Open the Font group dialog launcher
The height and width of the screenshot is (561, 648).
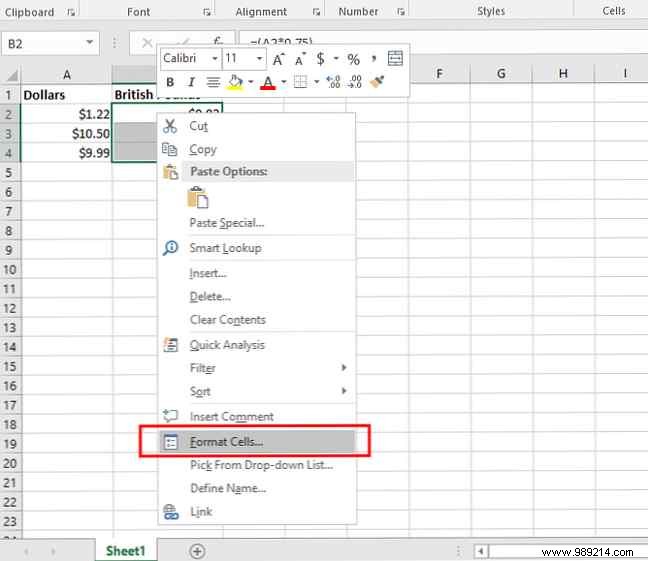207,12
